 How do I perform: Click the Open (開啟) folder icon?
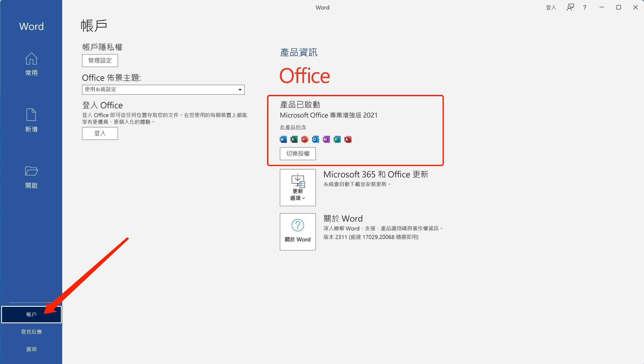[x=31, y=171]
